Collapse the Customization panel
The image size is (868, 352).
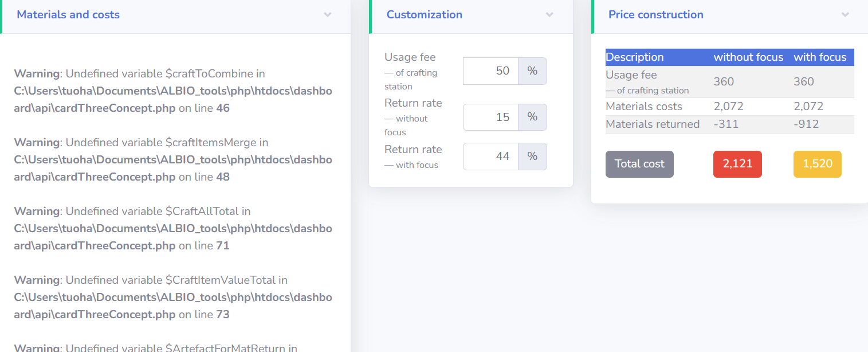coord(549,15)
